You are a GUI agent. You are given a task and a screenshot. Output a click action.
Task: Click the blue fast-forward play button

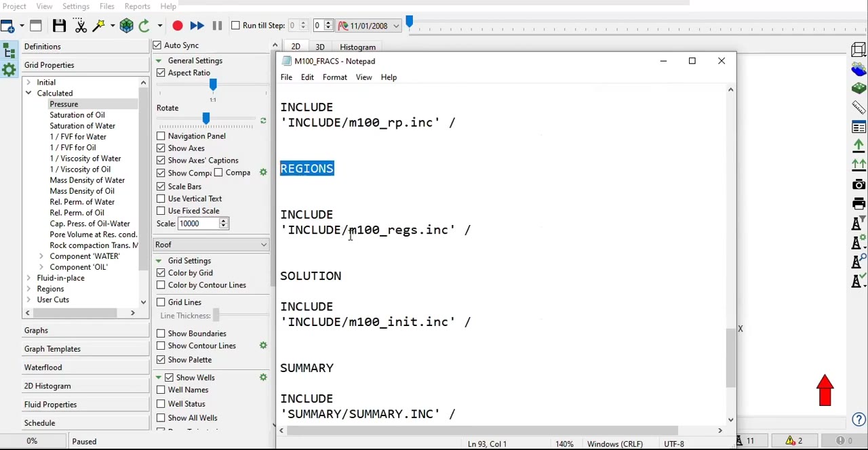197,26
